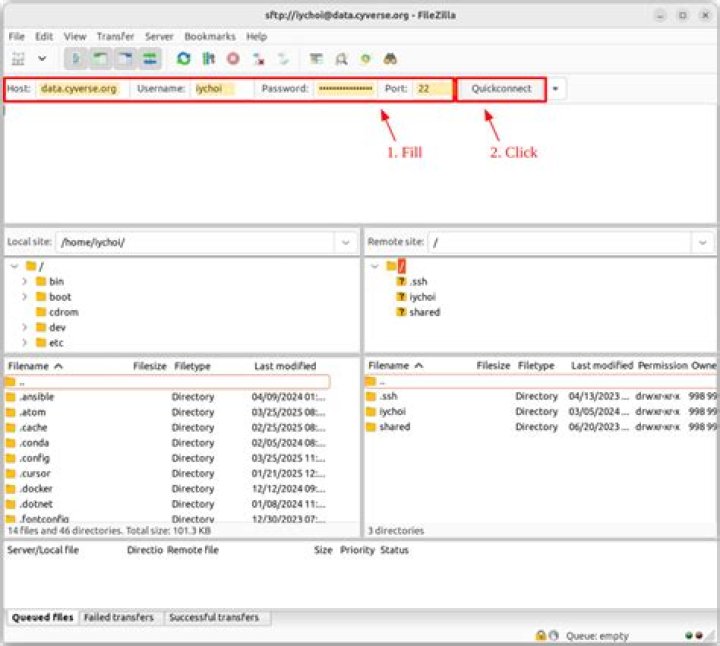Open the Remote site path dropdown

point(703,242)
